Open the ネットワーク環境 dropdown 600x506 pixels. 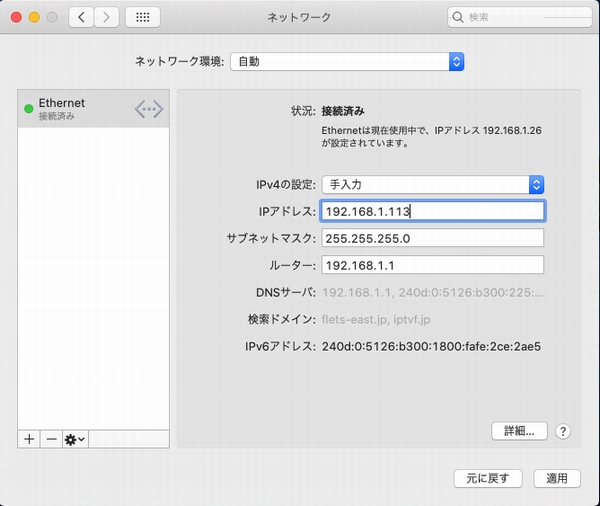click(347, 62)
